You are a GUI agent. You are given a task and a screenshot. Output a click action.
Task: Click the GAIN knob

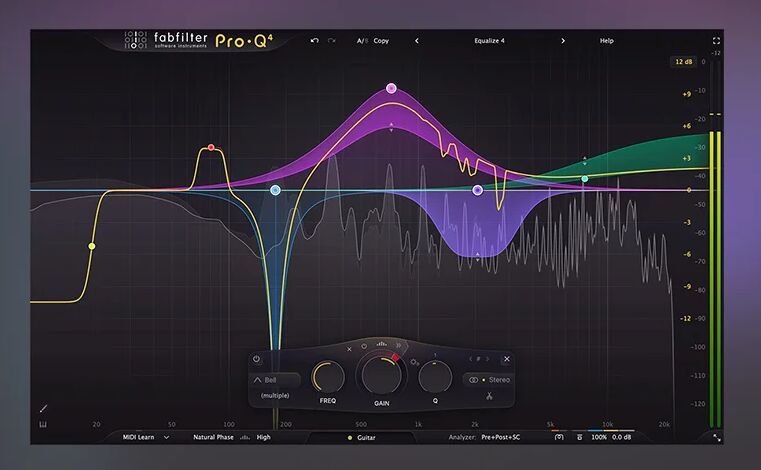(x=380, y=377)
